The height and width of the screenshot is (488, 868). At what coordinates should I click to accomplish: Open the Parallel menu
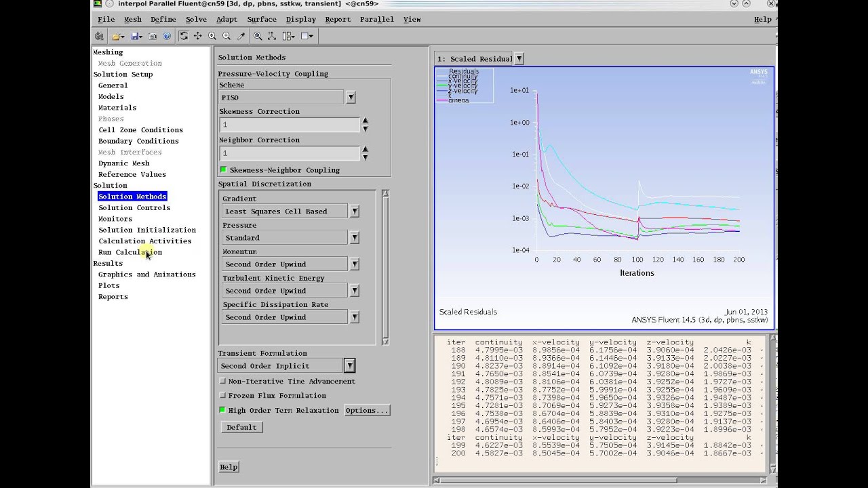coord(377,19)
